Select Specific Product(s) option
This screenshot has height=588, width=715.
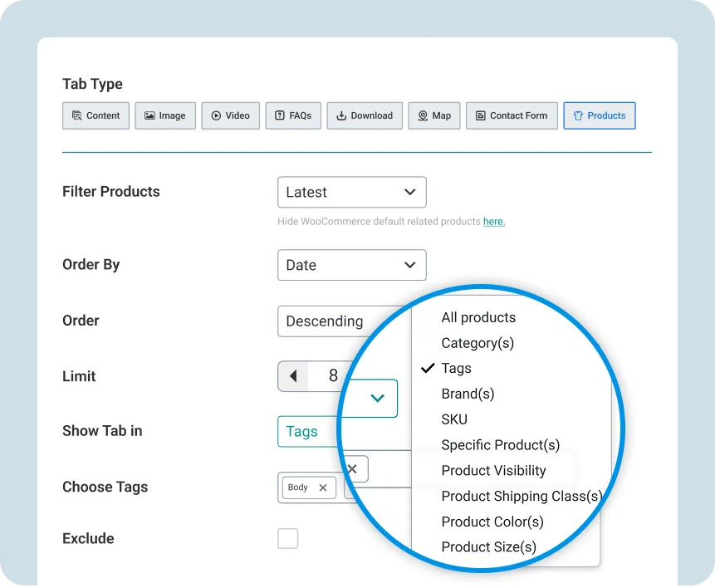pos(500,445)
